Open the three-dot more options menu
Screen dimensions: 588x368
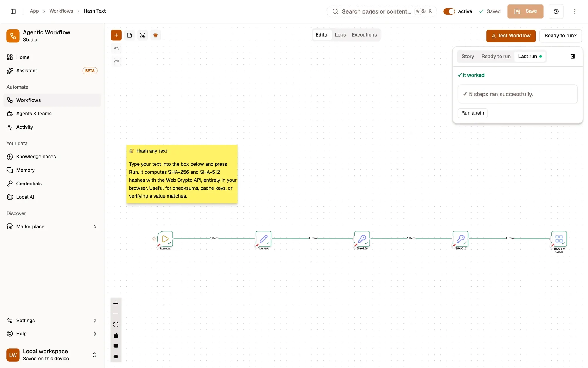575,11
